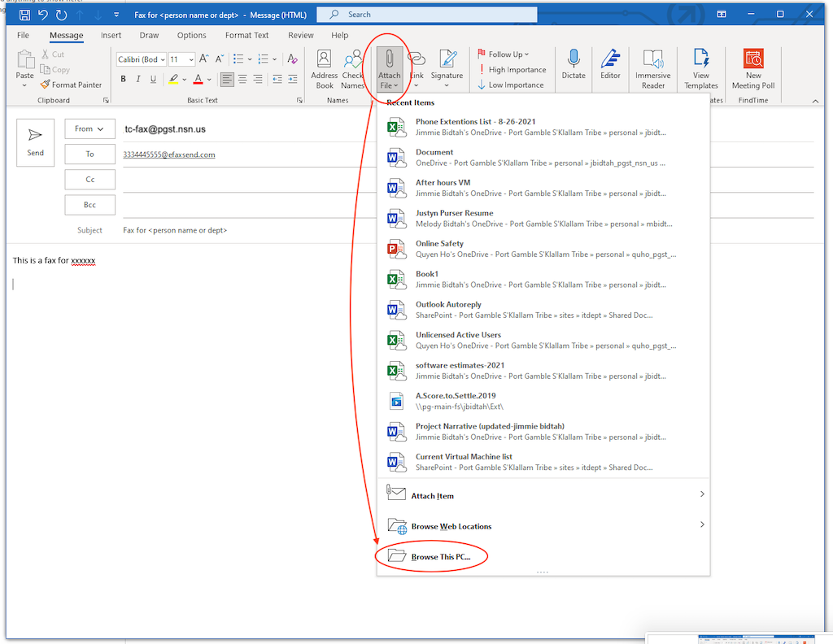
Task: Switch to the Options tab
Action: coord(192,35)
